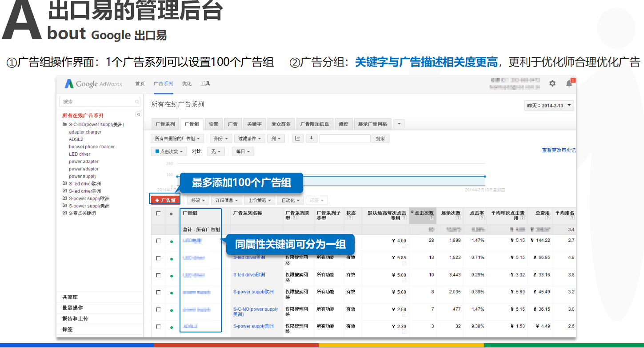Click the S-C-MO campaign folder icon
The height and width of the screenshot is (348, 644).
[x=65, y=125]
